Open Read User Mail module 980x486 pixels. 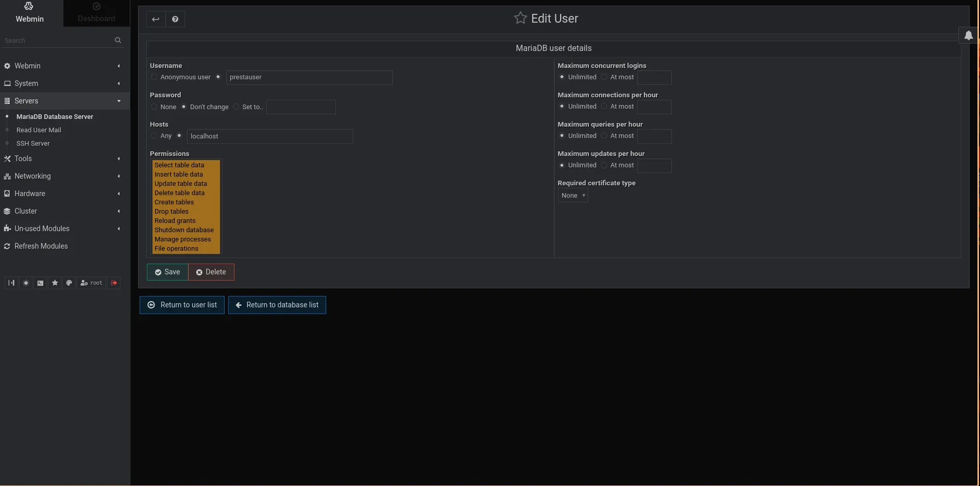(39, 130)
